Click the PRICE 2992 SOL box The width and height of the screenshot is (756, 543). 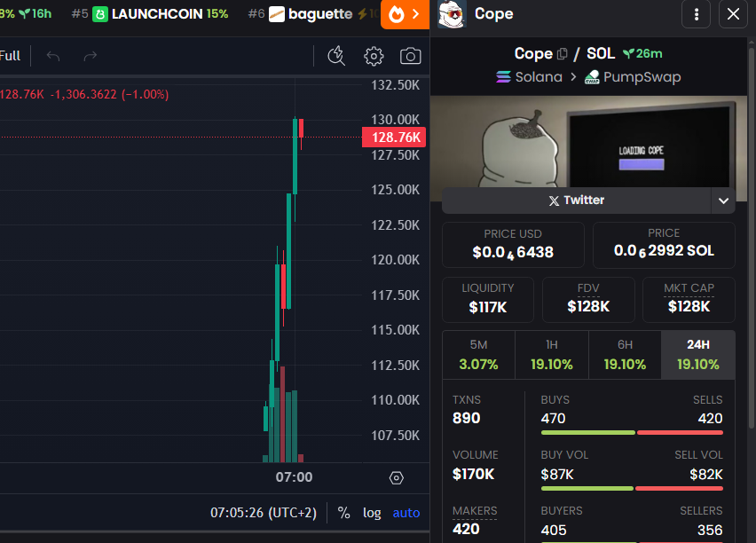[664, 245]
